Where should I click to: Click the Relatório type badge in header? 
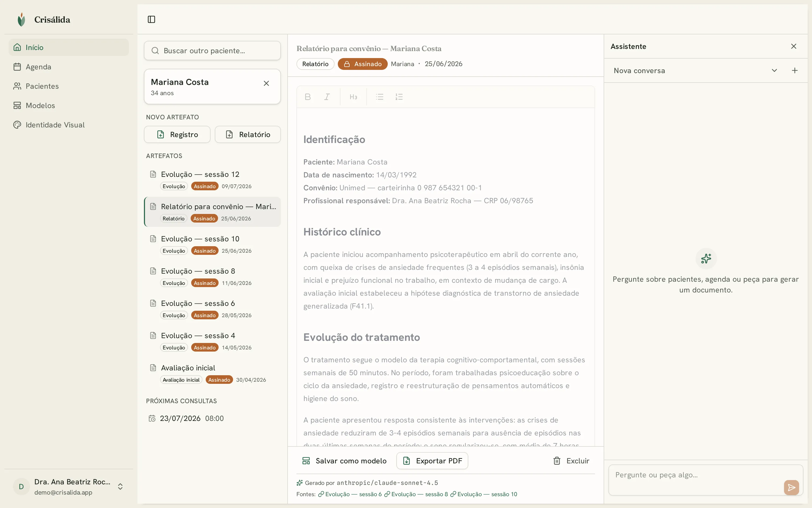[x=315, y=64]
